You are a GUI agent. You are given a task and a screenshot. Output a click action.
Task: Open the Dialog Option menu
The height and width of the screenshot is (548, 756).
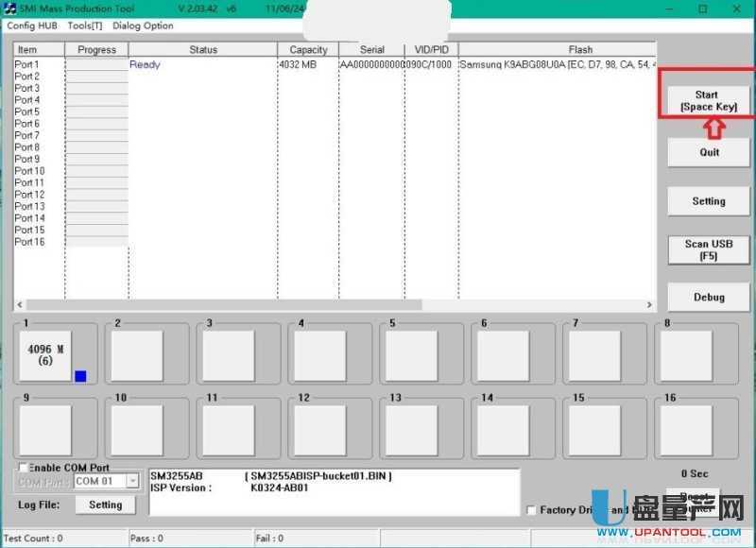pos(143,26)
